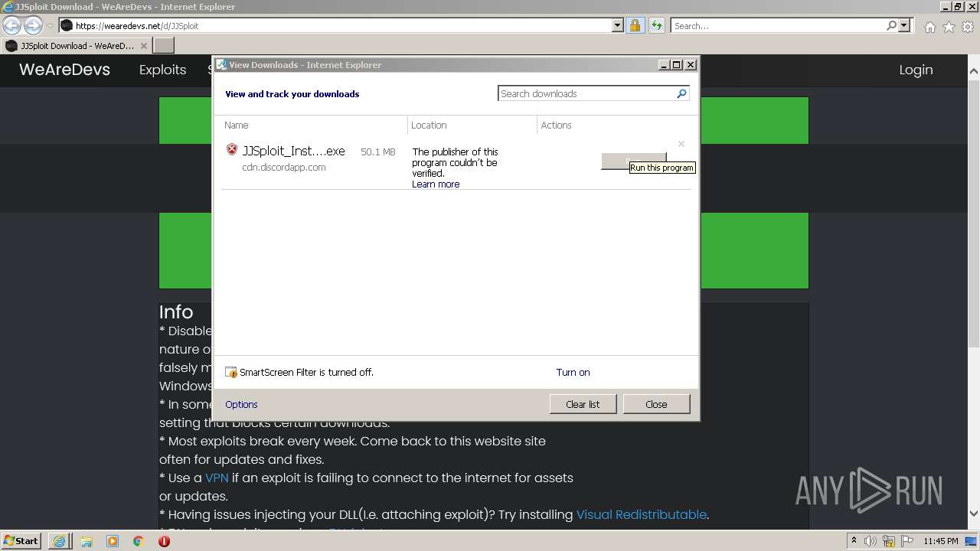Screen dimensions: 980x551
Task: Click the red antivirus icon on taskbar
Action: coord(164,541)
